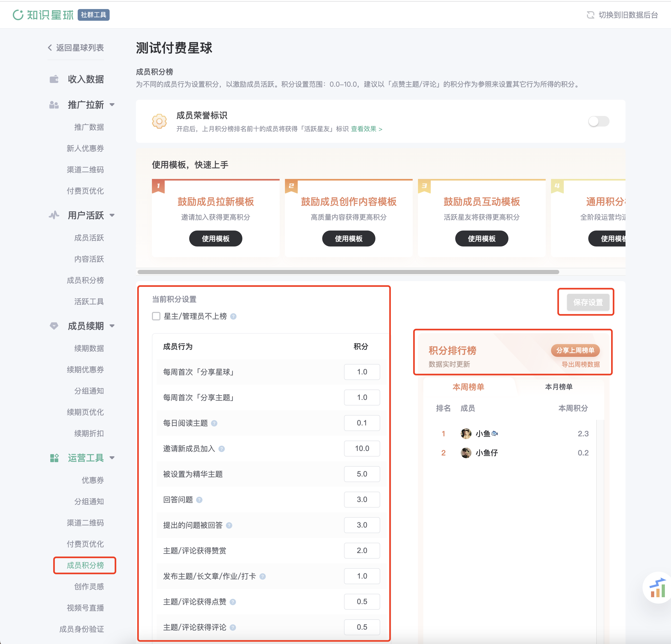Open 推广数据 in the sidebar

click(89, 127)
